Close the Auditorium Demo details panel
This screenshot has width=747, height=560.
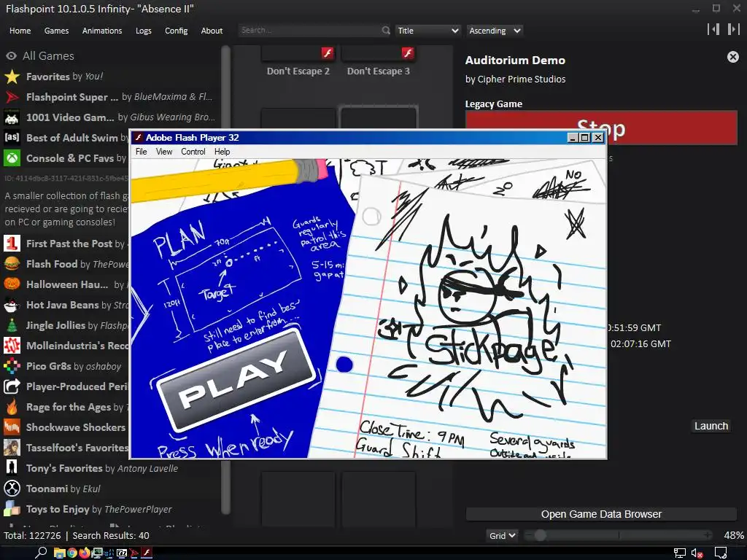click(x=733, y=57)
